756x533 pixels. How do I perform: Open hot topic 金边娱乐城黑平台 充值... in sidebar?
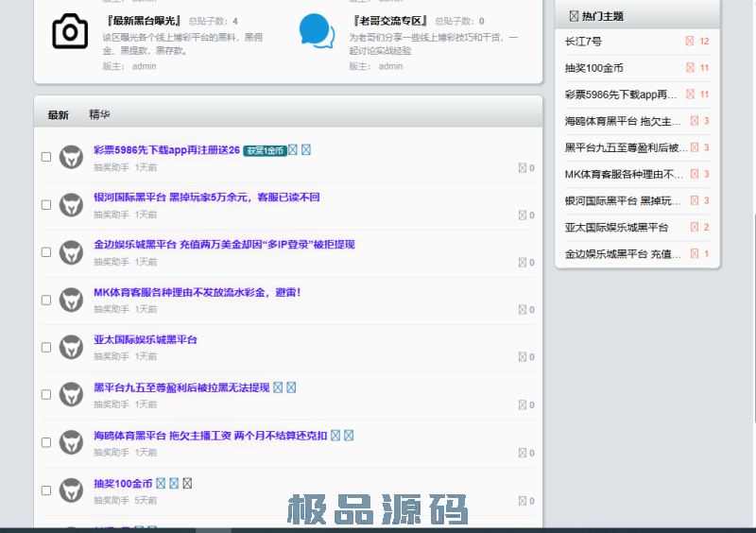(x=623, y=253)
